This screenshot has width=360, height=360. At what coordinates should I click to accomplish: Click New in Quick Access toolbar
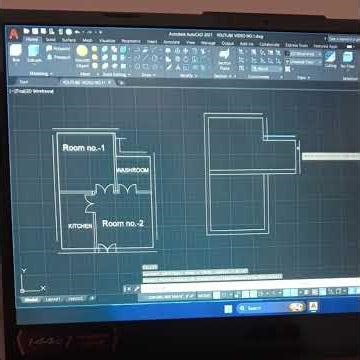pos(27,31)
